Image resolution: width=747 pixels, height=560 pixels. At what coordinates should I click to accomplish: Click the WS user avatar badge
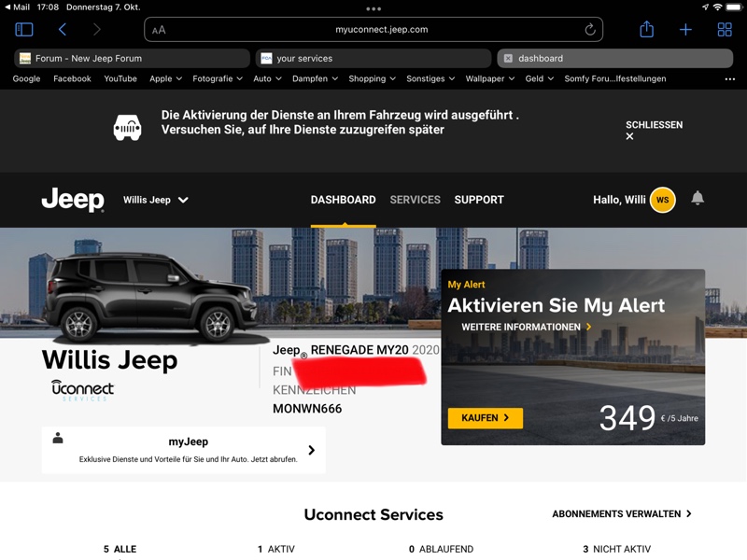tap(662, 200)
